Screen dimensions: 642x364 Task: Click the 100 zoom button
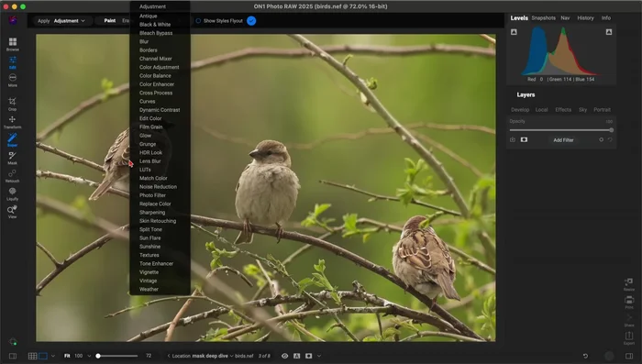(78, 356)
